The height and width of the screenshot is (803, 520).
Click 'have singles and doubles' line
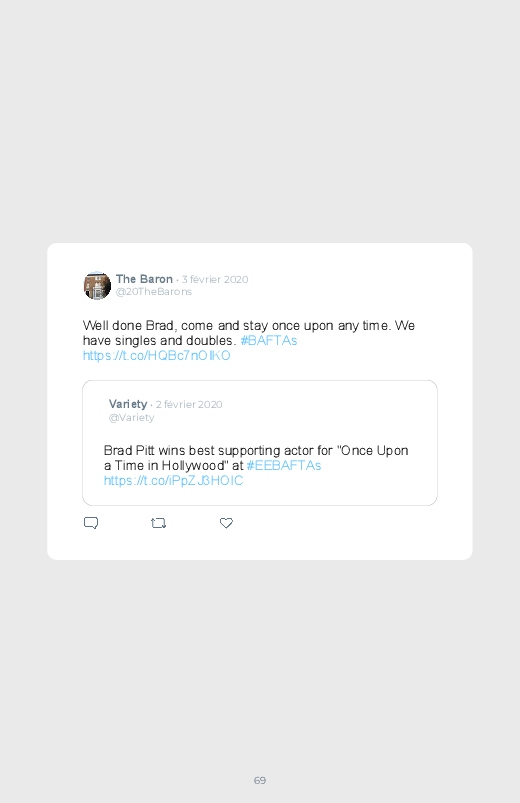click(x=159, y=341)
